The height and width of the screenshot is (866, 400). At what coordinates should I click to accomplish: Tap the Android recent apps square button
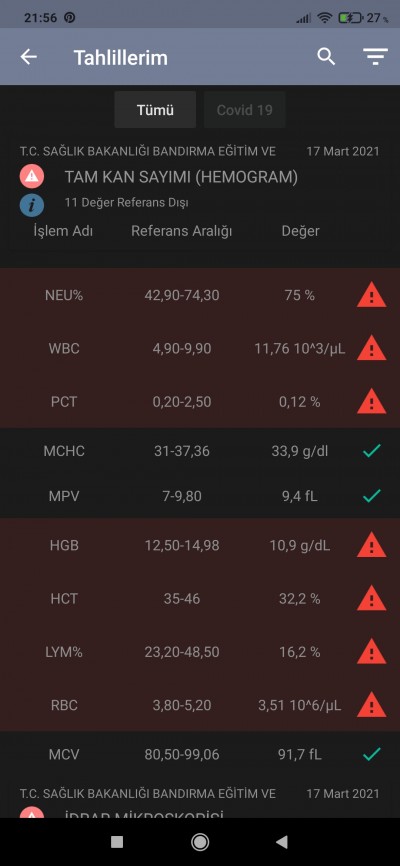(117, 842)
